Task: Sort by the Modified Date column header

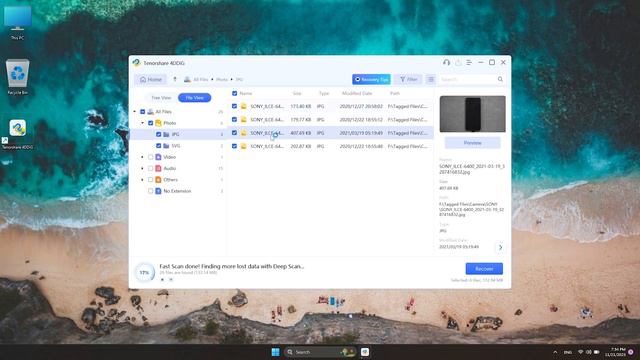Action: tap(357, 93)
